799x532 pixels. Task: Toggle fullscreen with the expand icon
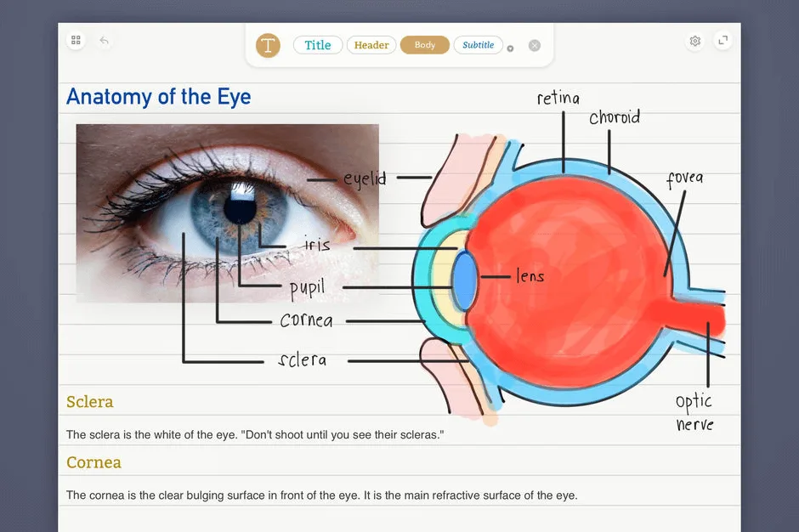723,40
